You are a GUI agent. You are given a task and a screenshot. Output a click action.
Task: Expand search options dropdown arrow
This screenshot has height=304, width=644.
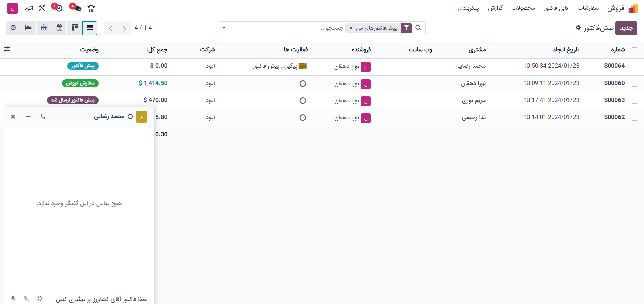point(224,28)
